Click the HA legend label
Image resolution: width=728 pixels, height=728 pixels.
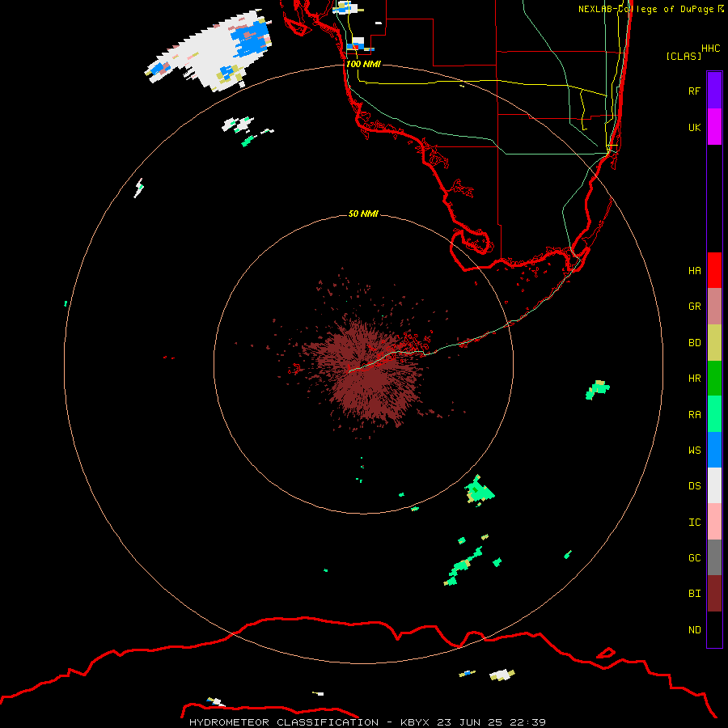click(x=694, y=270)
